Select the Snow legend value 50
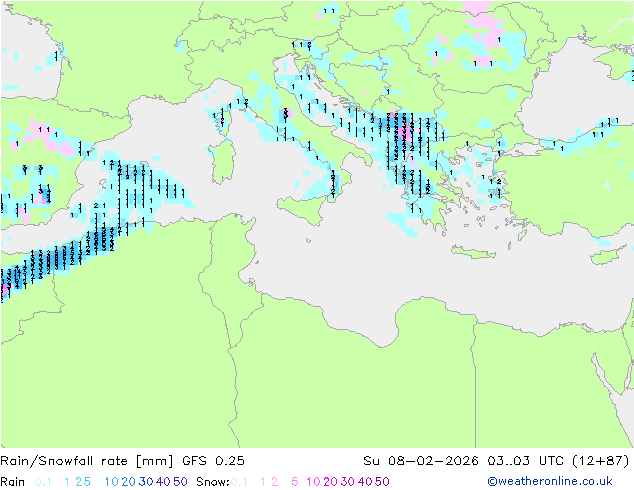634x490 pixels. (x=382, y=482)
